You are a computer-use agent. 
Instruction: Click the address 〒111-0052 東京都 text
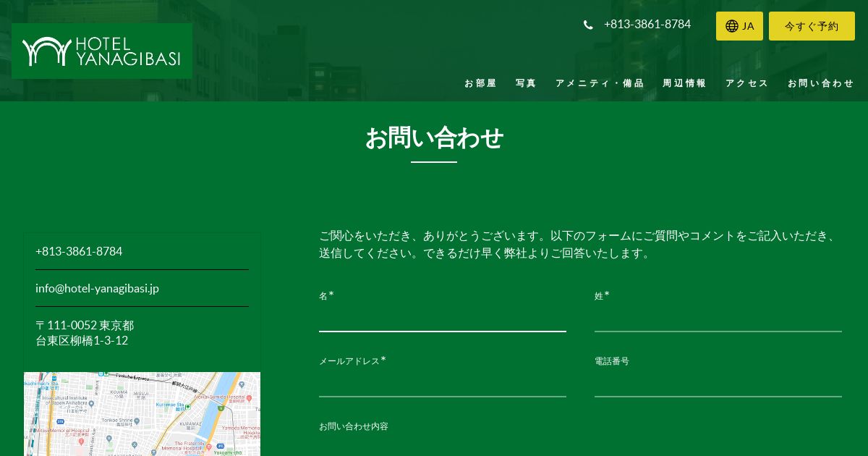[x=85, y=325]
